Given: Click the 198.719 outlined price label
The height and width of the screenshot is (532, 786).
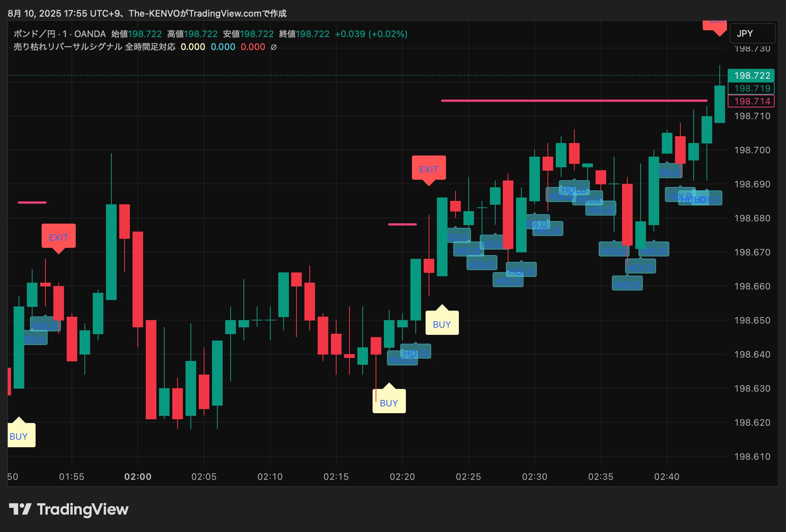Looking at the screenshot, I should point(751,88).
